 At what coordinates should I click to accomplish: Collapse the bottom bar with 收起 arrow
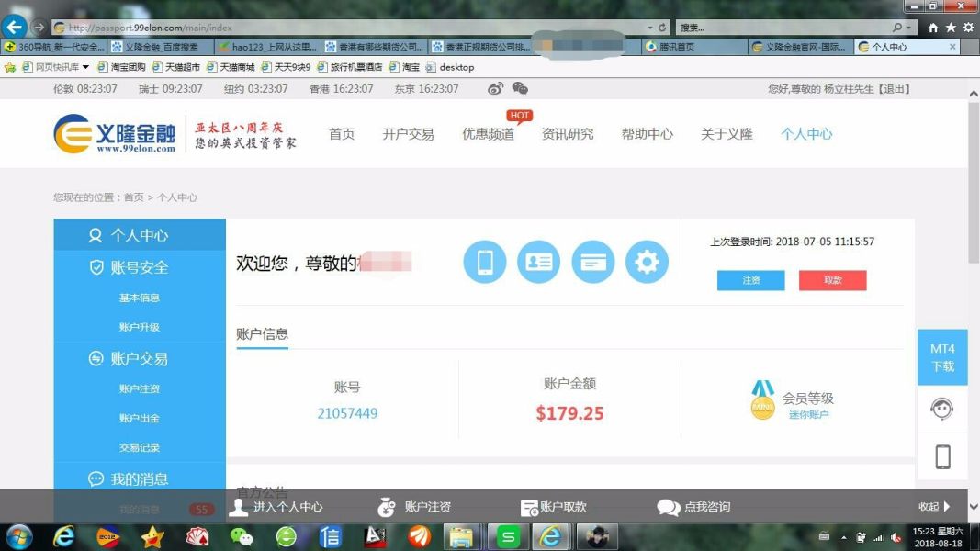pyautogui.click(x=936, y=507)
